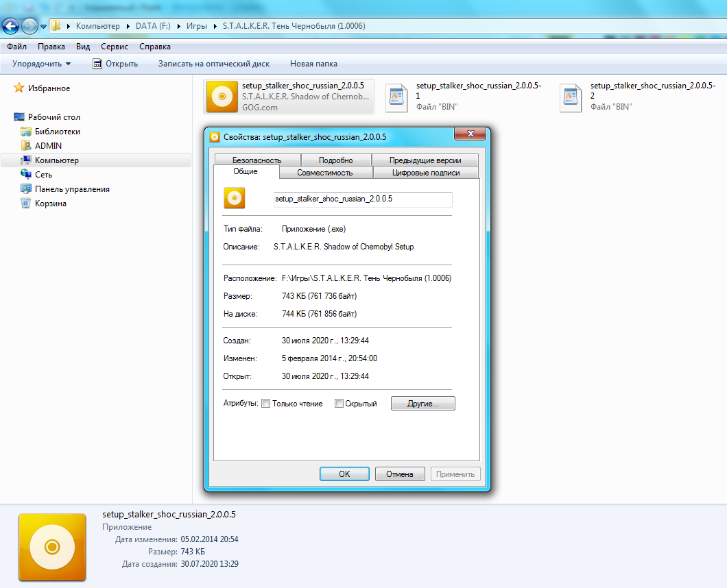This screenshot has height=588, width=727.
Task: Open the Правка menu
Action: click(x=51, y=47)
